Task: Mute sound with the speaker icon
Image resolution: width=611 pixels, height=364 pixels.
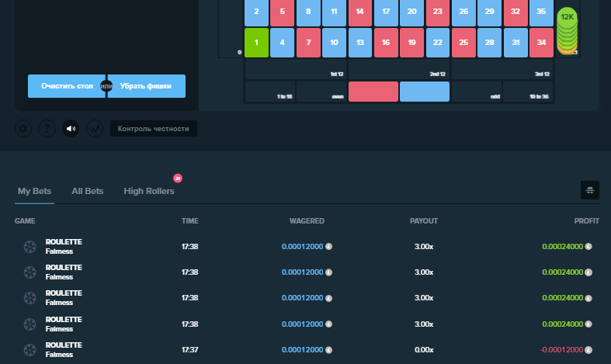Action: point(71,129)
